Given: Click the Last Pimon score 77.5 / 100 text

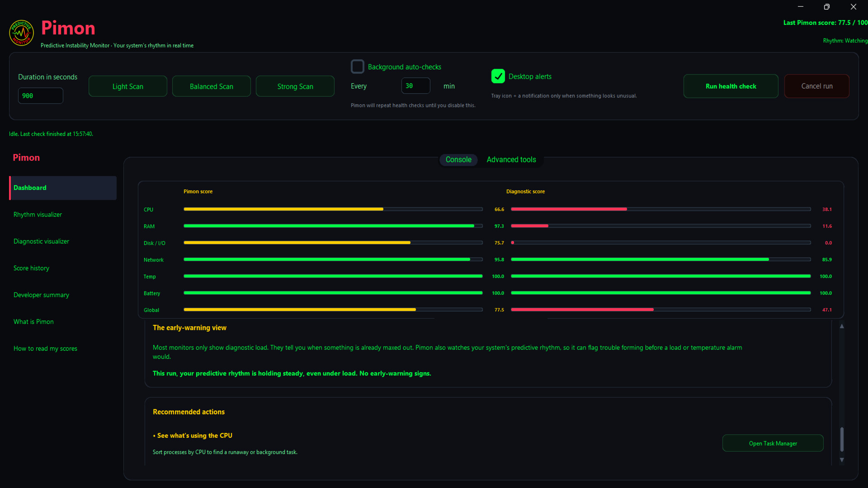Looking at the screenshot, I should [825, 23].
